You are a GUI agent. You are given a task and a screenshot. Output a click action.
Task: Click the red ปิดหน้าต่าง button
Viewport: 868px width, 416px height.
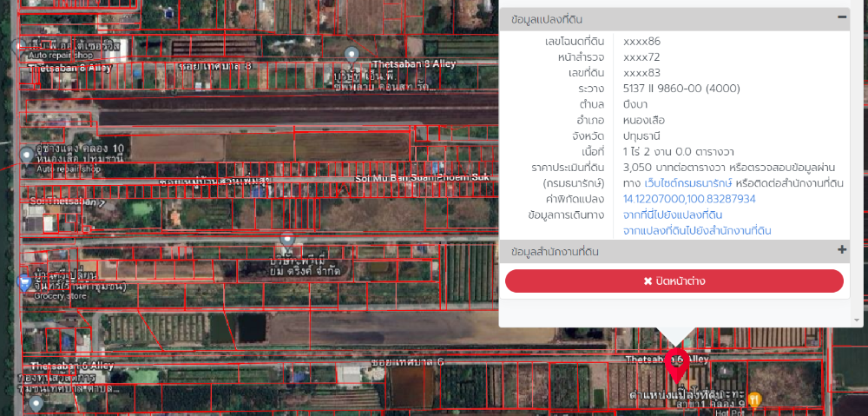674,281
